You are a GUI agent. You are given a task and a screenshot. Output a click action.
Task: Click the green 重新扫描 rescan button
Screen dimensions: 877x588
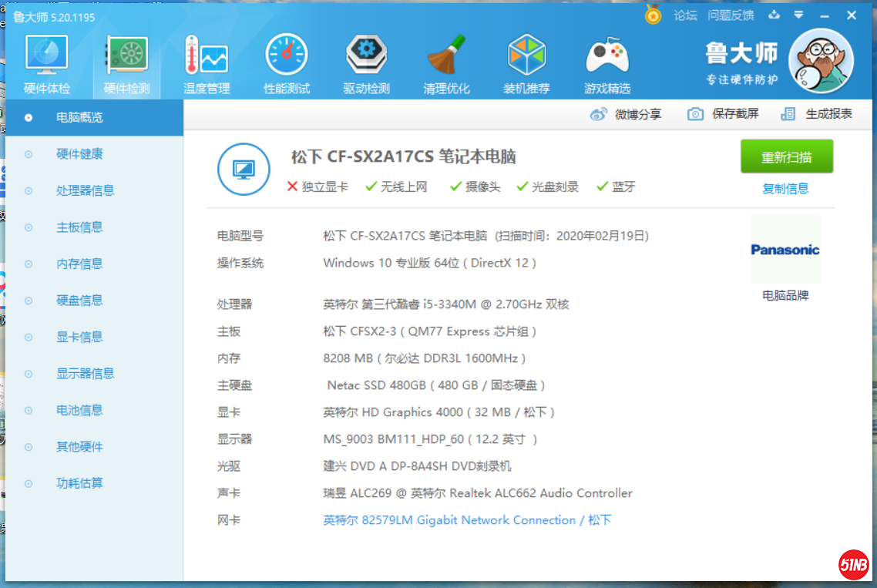pyautogui.click(x=786, y=157)
